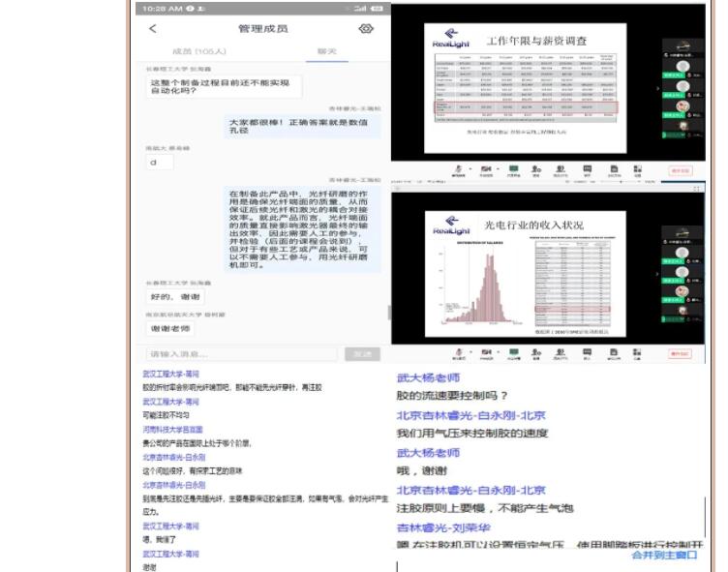Viewport: 728px width, 572px height.
Task: Select top participant thumbnail in upper meeting window
Action: [682, 46]
